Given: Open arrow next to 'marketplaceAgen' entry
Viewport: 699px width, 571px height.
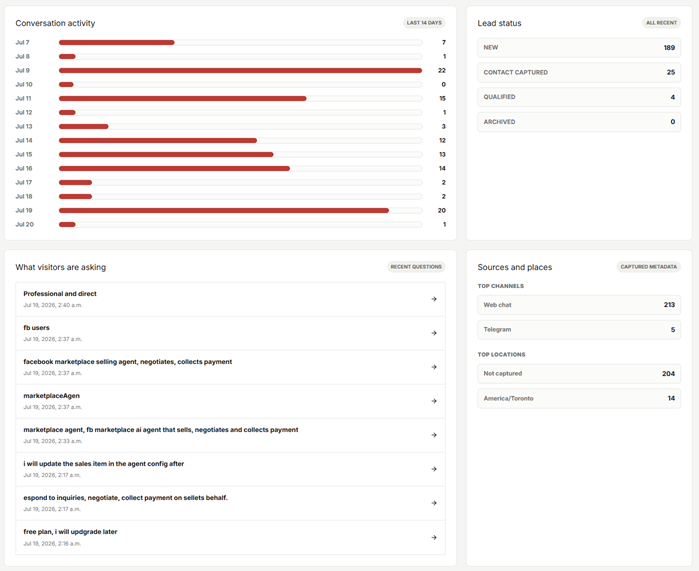Looking at the screenshot, I should click(x=434, y=401).
